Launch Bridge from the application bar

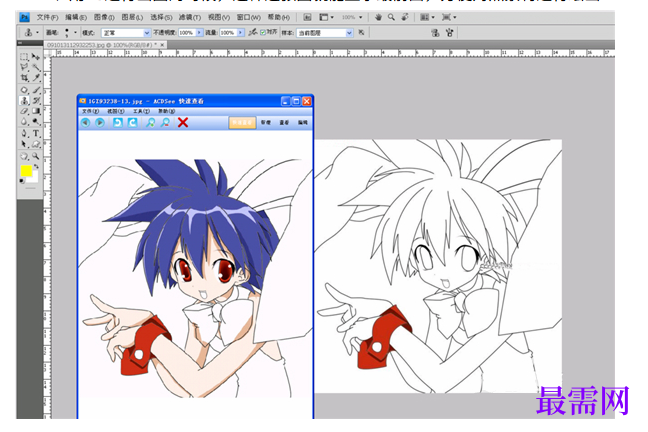(307, 17)
